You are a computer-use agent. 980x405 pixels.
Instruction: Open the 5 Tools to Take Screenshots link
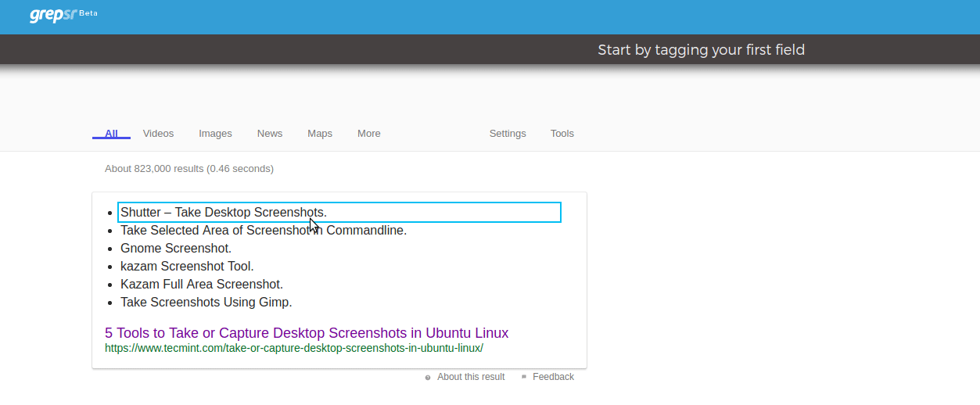(307, 333)
